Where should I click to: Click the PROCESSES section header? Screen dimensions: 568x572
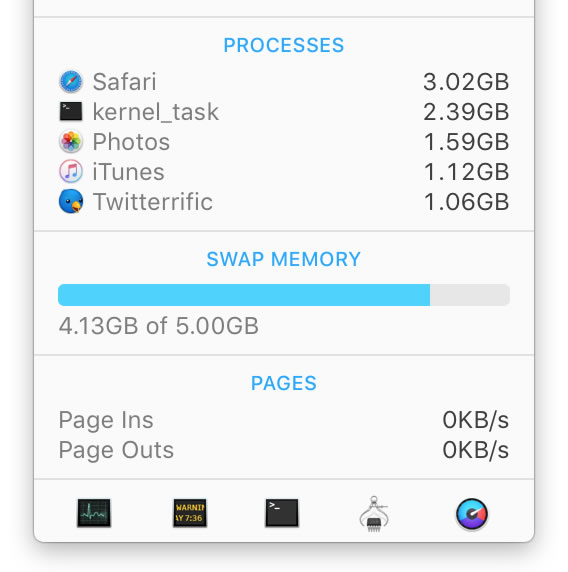284,45
